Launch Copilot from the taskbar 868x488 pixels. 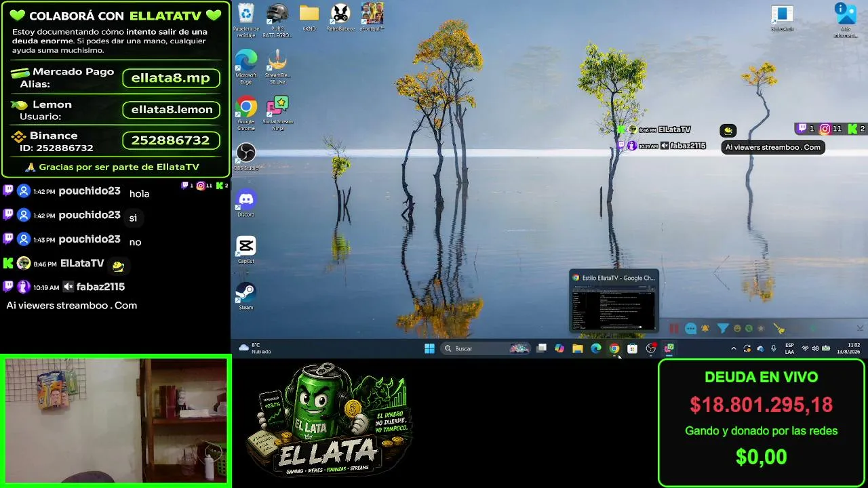coord(559,348)
